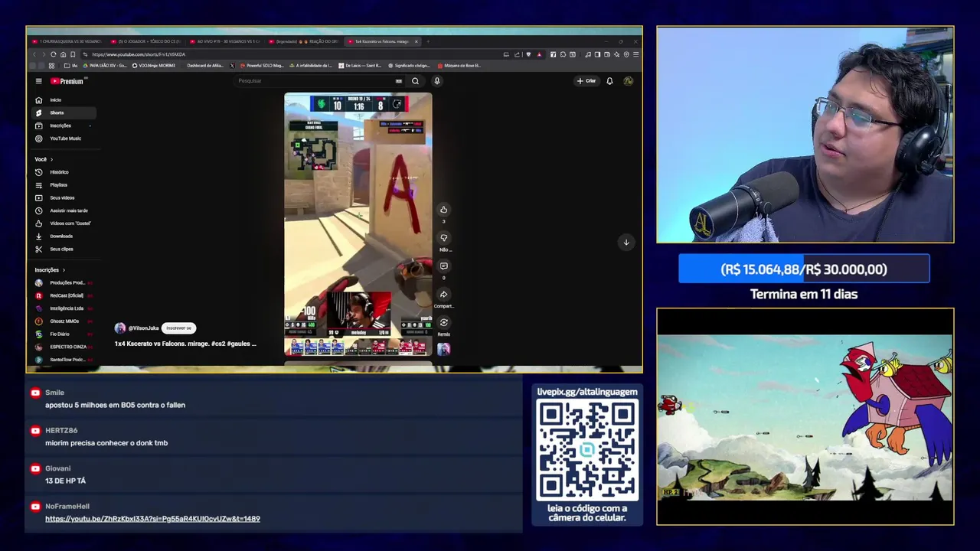The height and width of the screenshot is (551, 980).
Task: Click the search magnifier button
Action: tap(415, 81)
